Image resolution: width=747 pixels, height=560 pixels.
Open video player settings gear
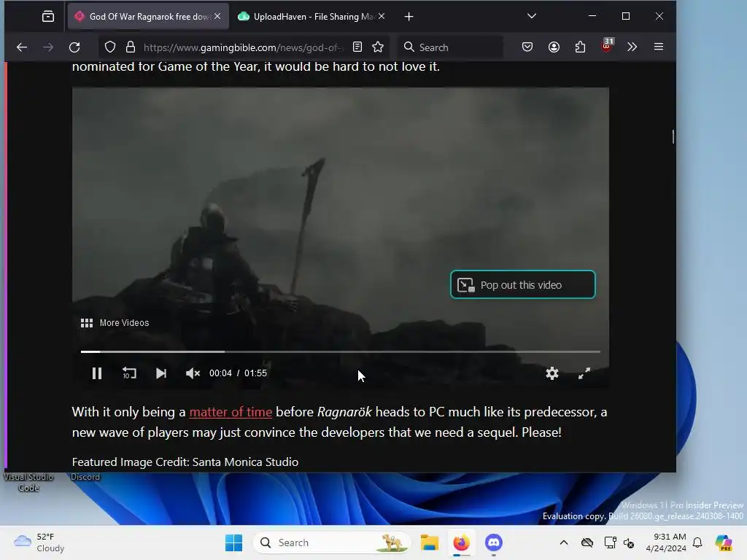point(552,373)
